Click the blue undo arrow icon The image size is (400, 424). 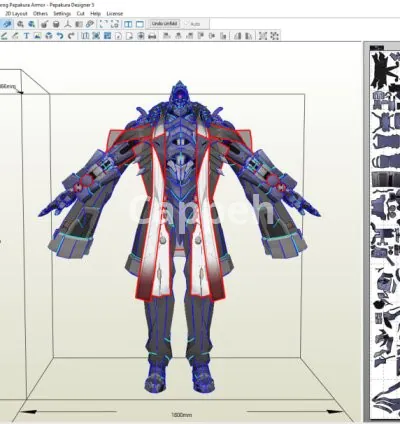pos(60,36)
